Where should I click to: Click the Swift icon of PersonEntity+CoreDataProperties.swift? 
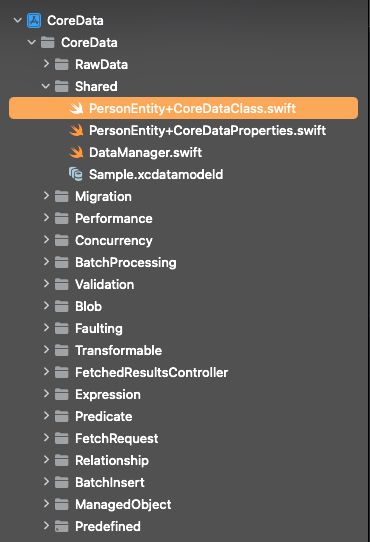tap(76, 130)
